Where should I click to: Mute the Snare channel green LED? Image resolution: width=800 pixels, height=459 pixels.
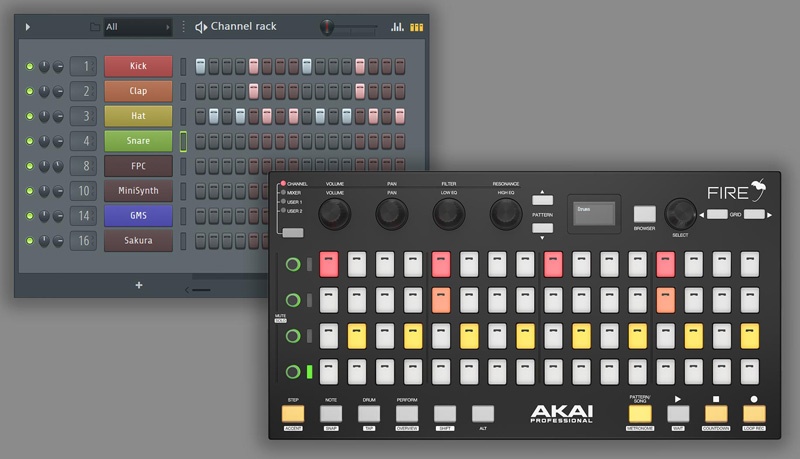click(30, 141)
